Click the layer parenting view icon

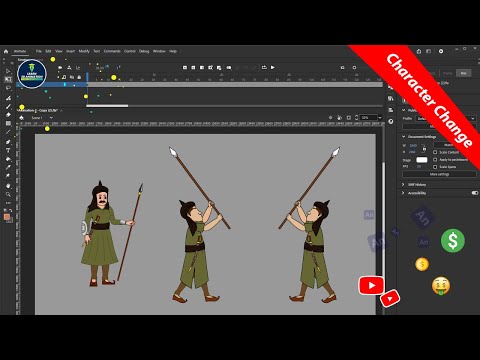69,68
